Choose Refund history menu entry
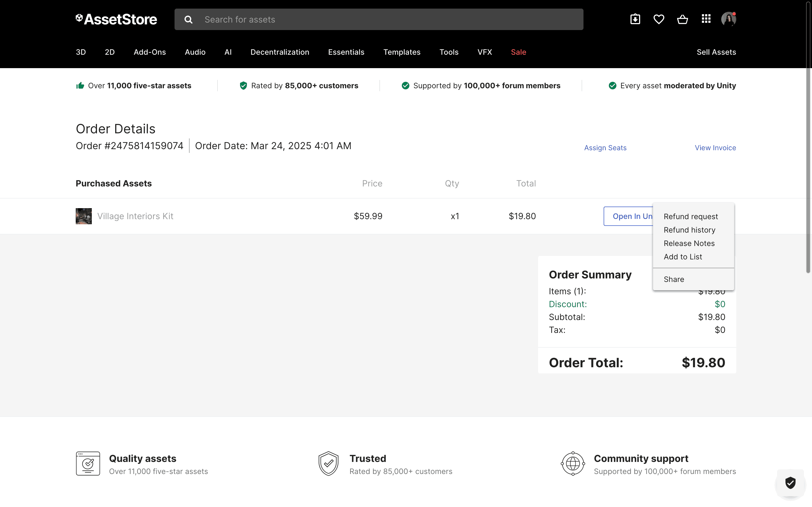 click(x=689, y=230)
